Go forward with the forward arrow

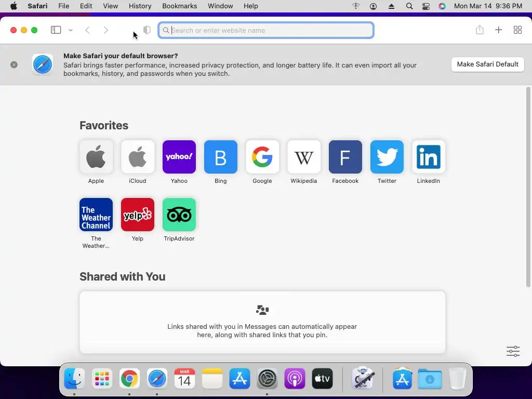106,30
